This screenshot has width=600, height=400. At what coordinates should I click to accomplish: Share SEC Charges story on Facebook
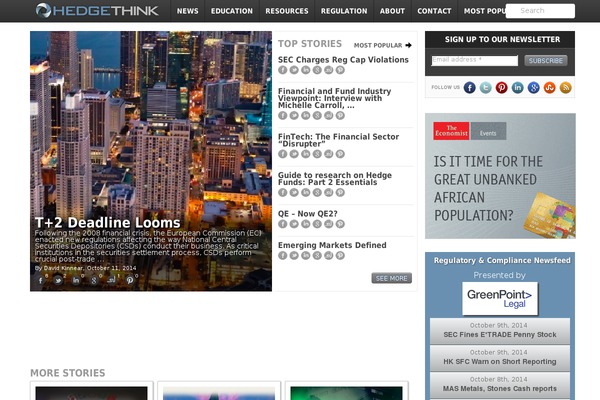[x=283, y=71]
